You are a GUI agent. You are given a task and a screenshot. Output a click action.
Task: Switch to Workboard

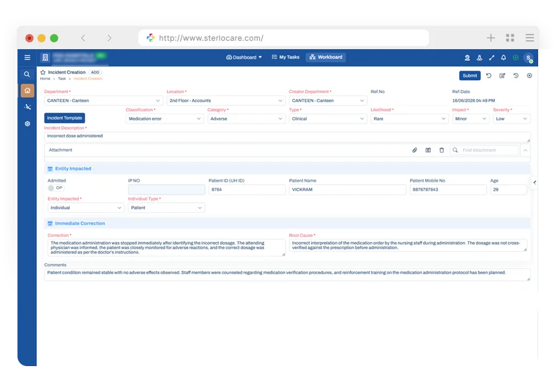(326, 57)
